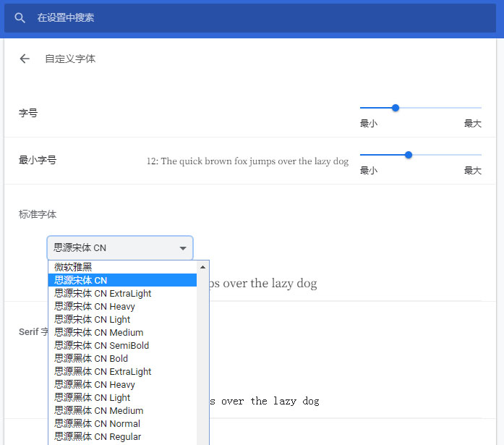The width and height of the screenshot is (504, 445).
Task: Pick 思源宋体 CN Medium option
Action: [x=122, y=332]
